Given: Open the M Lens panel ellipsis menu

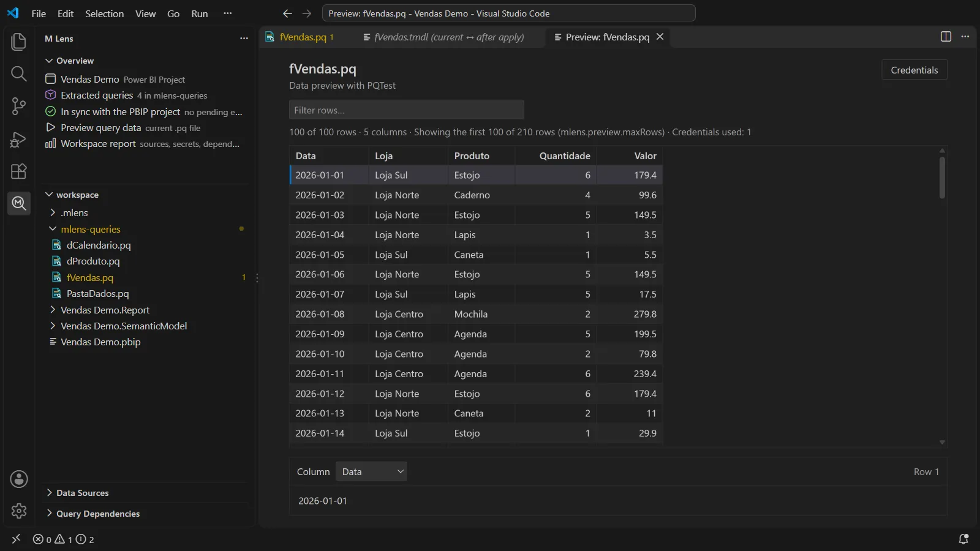Looking at the screenshot, I should click(244, 38).
